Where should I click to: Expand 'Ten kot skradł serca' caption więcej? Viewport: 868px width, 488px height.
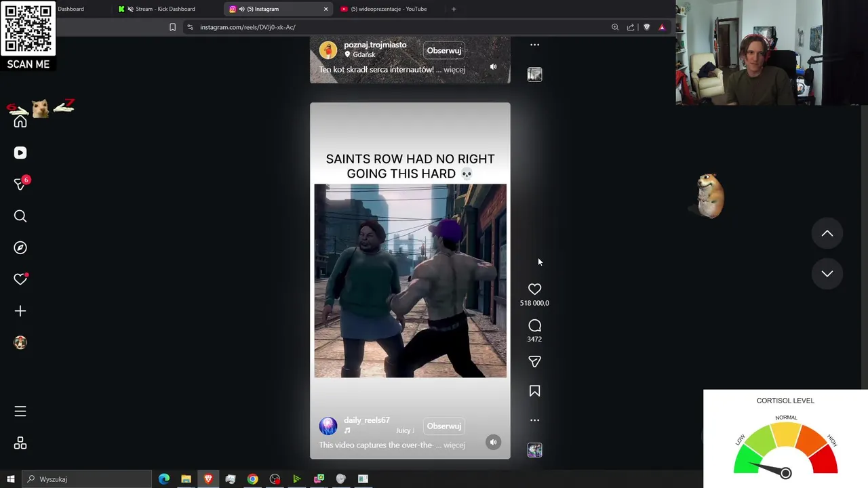tap(454, 70)
